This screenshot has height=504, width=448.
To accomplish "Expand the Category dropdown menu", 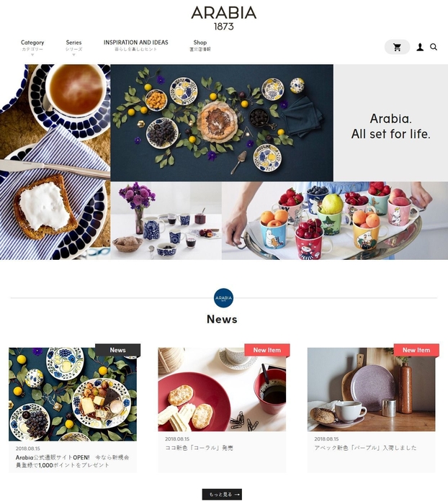I will (32, 45).
